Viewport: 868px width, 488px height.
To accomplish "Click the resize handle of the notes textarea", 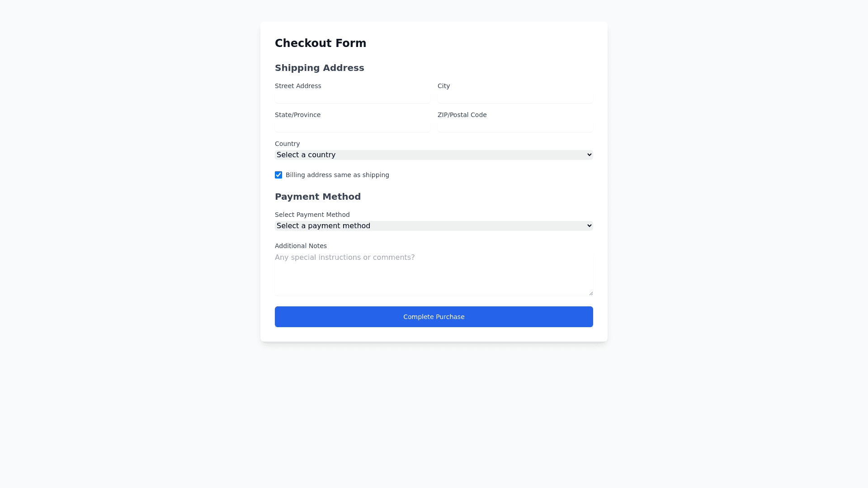I will [591, 293].
